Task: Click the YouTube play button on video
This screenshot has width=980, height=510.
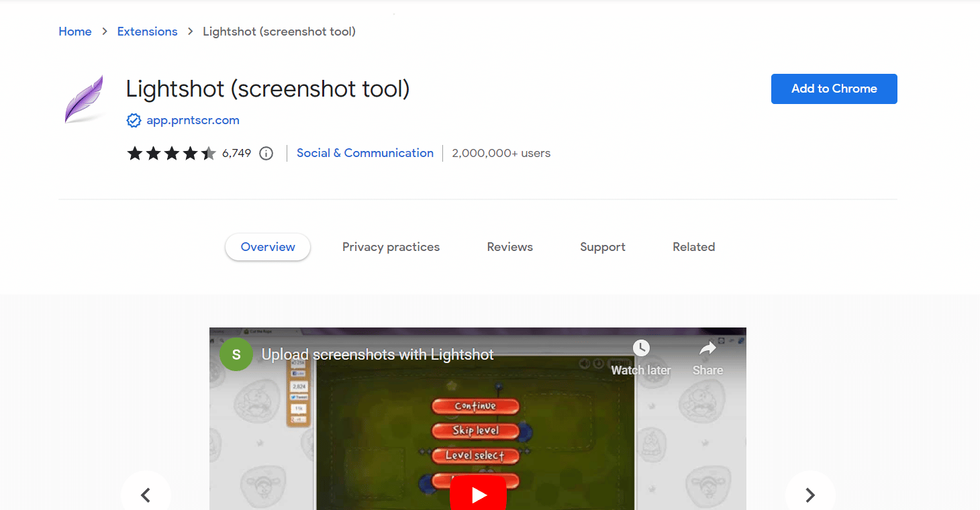Action: coord(478,495)
